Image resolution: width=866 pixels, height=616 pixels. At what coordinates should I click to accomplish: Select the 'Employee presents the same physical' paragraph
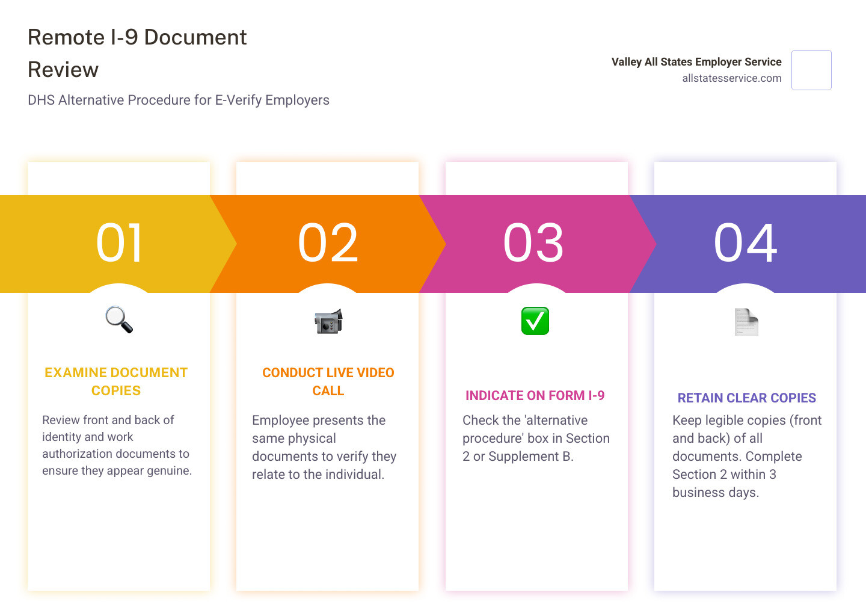[x=324, y=447]
